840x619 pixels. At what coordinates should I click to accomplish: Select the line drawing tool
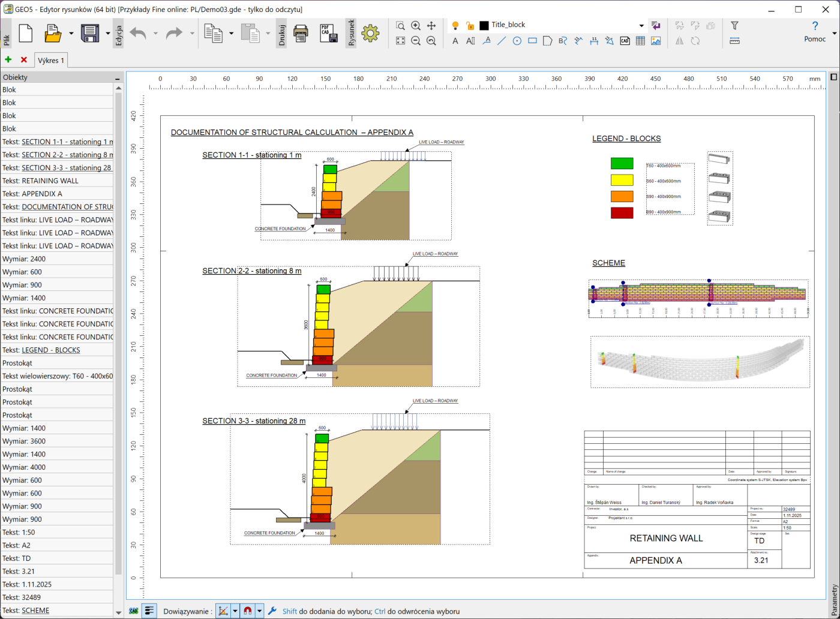point(502,41)
